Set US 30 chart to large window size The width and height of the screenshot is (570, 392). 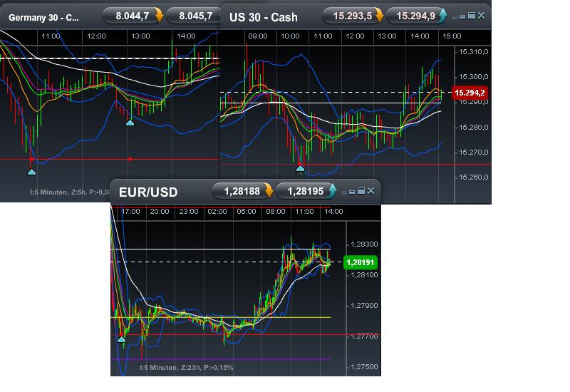point(472,15)
